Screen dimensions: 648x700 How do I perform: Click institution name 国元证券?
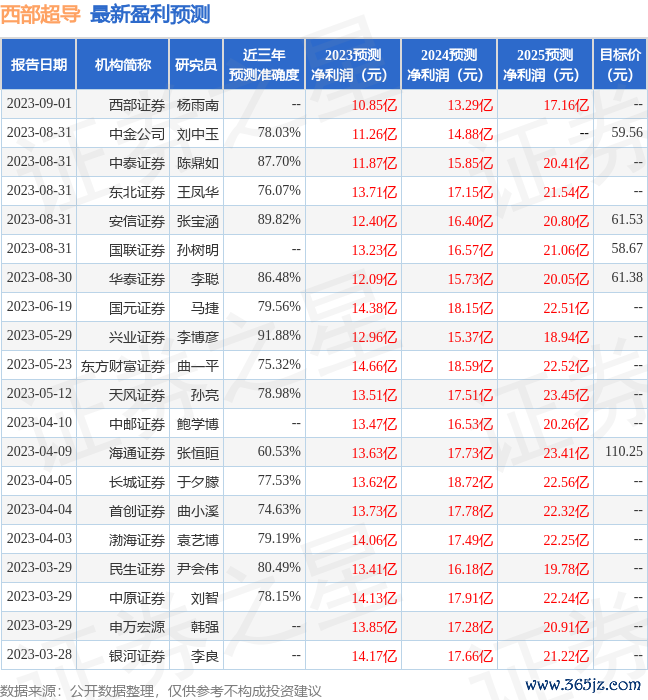click(x=137, y=308)
